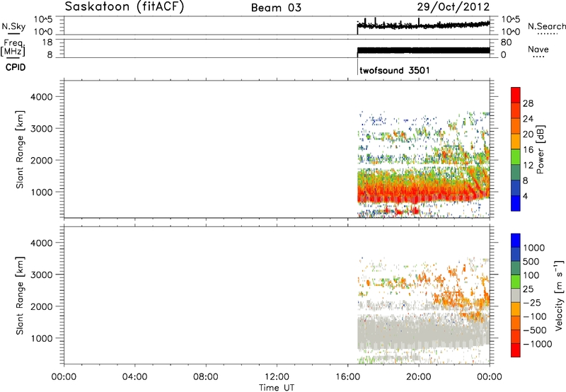Click the '500' label on the Velocity color bar

pos(531,262)
